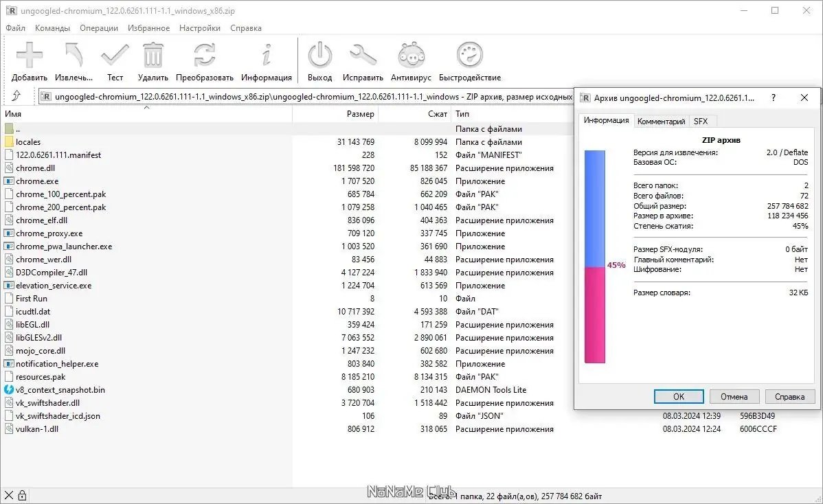The height and width of the screenshot is (504, 823).
Task: Select D3DCompiler_47.dll file
Action: coord(52,272)
